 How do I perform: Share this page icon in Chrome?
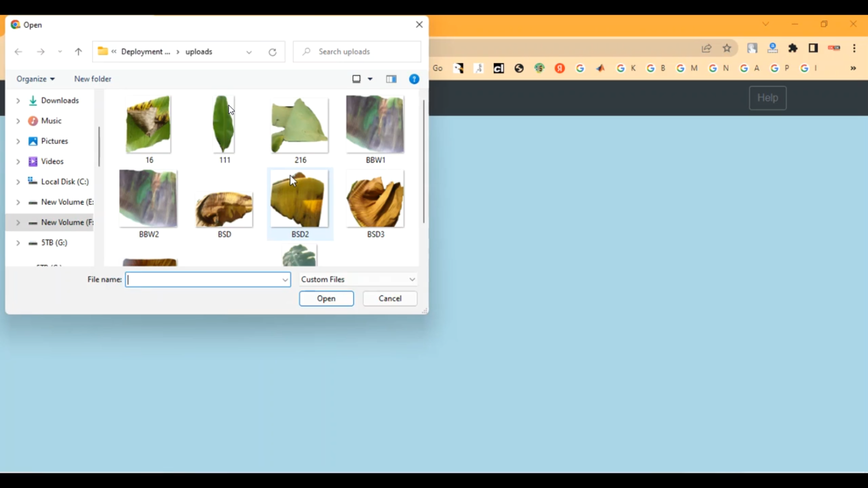coord(707,49)
